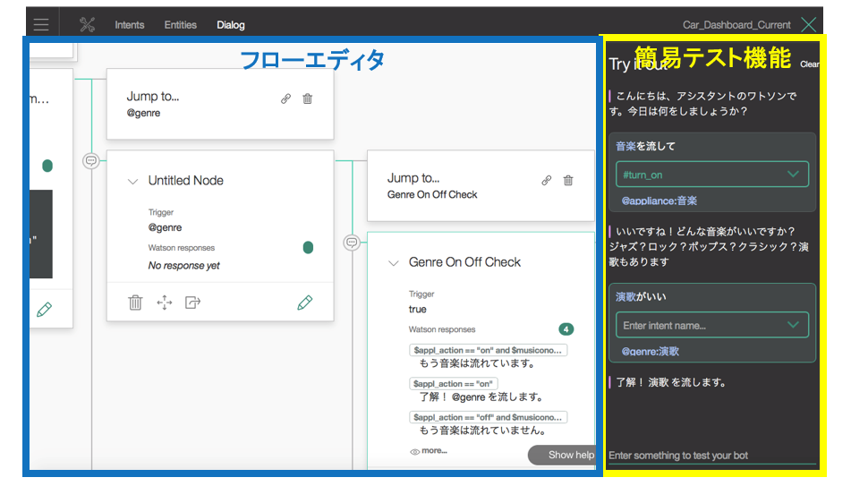Click the pencil icon on the leftmost node
868x486 pixels.
coord(44,310)
